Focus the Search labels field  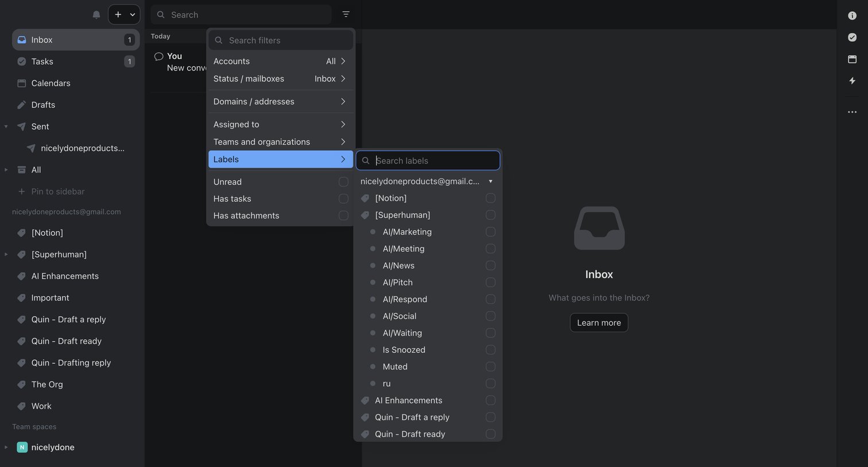coord(428,161)
